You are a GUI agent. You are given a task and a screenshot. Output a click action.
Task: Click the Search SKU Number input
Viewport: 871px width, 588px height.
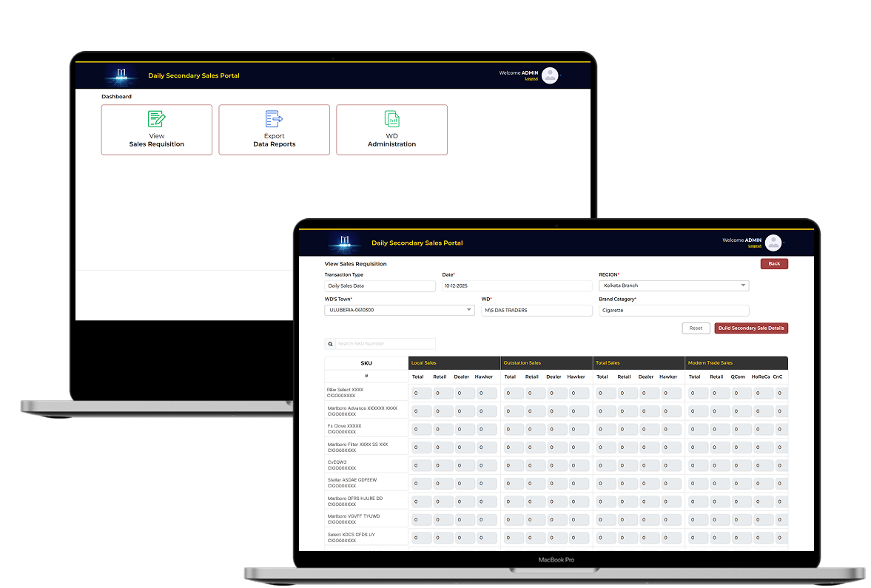[x=386, y=344]
